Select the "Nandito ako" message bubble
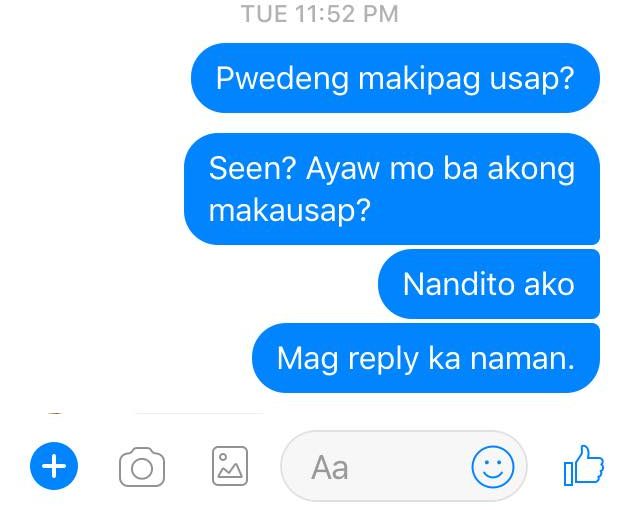 pyautogui.click(x=489, y=284)
